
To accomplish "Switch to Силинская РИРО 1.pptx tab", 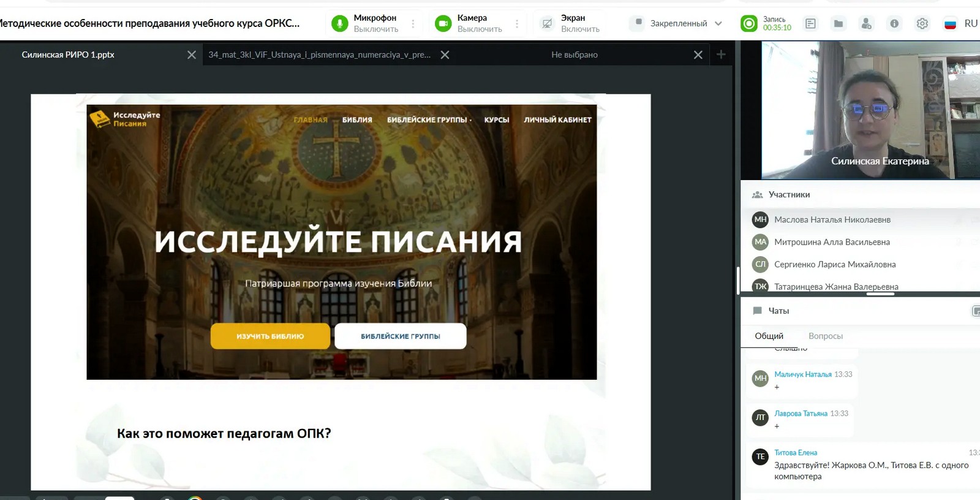I will (x=68, y=55).
